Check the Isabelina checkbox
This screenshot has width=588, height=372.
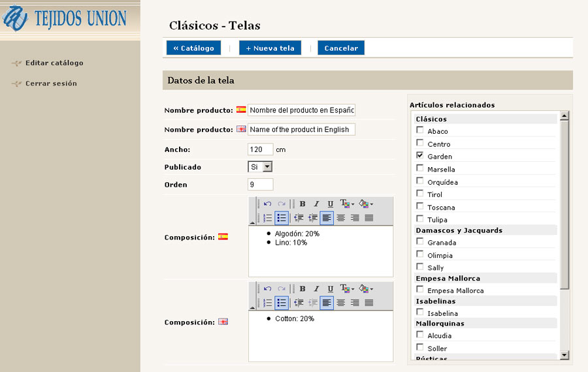(x=420, y=312)
